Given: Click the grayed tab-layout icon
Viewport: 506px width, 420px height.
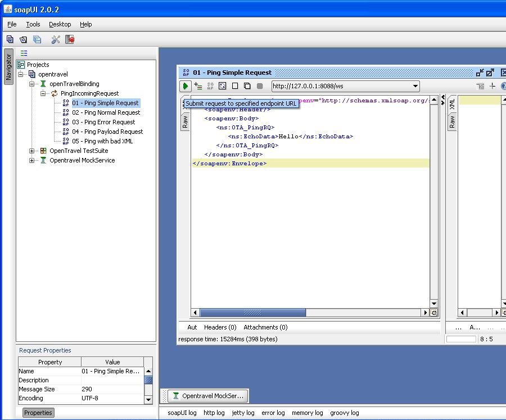Looking at the screenshot, I should pyautogui.click(x=480, y=86).
